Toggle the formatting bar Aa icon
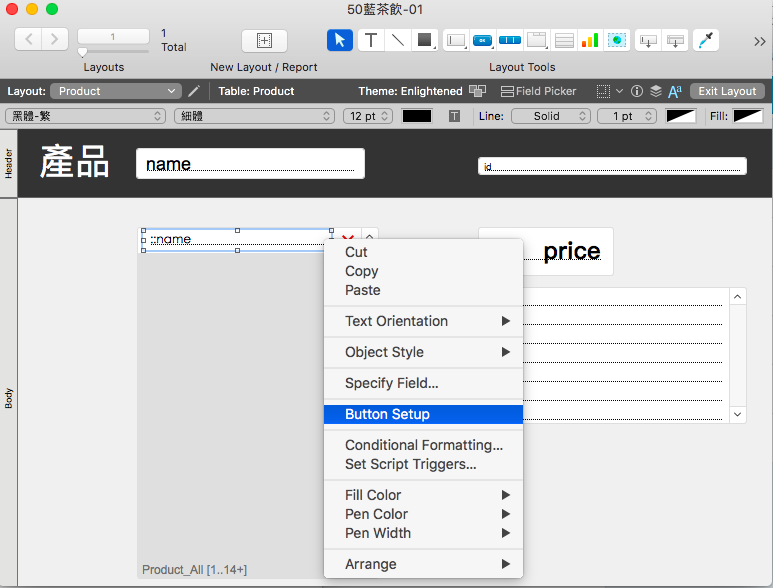The width and height of the screenshot is (773, 588). (675, 91)
